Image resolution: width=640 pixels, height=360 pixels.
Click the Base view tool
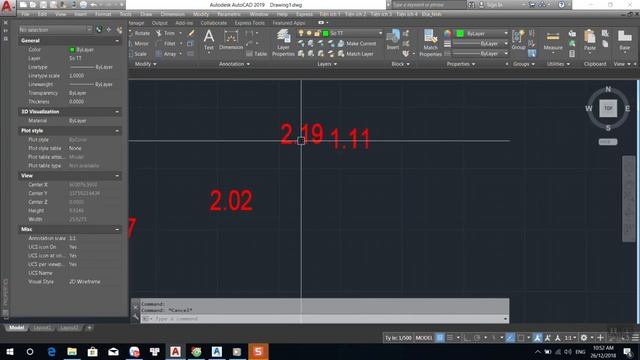coord(624,40)
